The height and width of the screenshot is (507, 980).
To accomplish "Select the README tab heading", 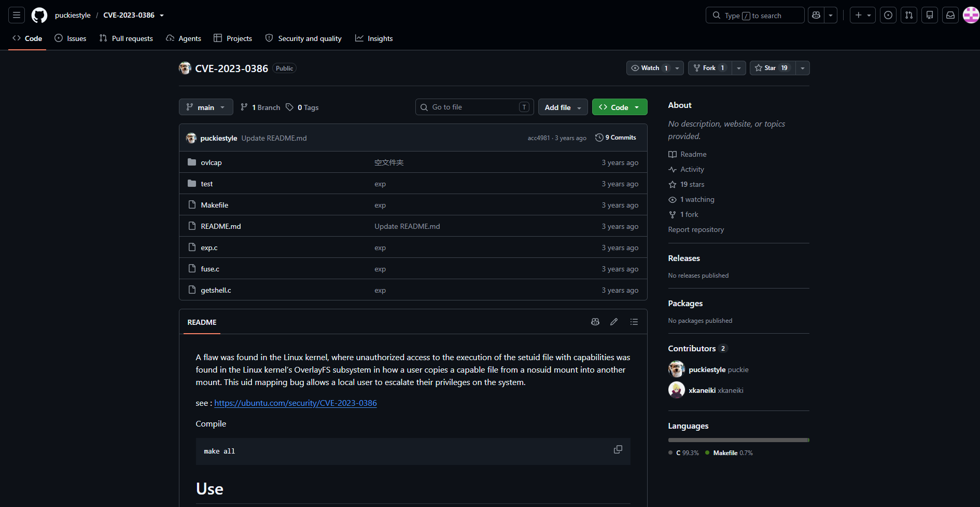I will pos(202,322).
